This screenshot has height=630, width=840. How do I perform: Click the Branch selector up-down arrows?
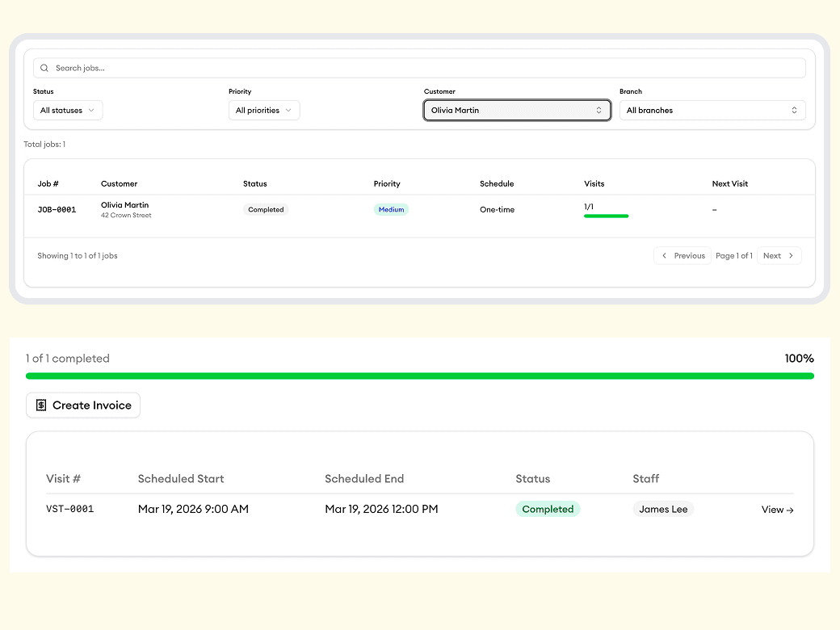point(794,111)
